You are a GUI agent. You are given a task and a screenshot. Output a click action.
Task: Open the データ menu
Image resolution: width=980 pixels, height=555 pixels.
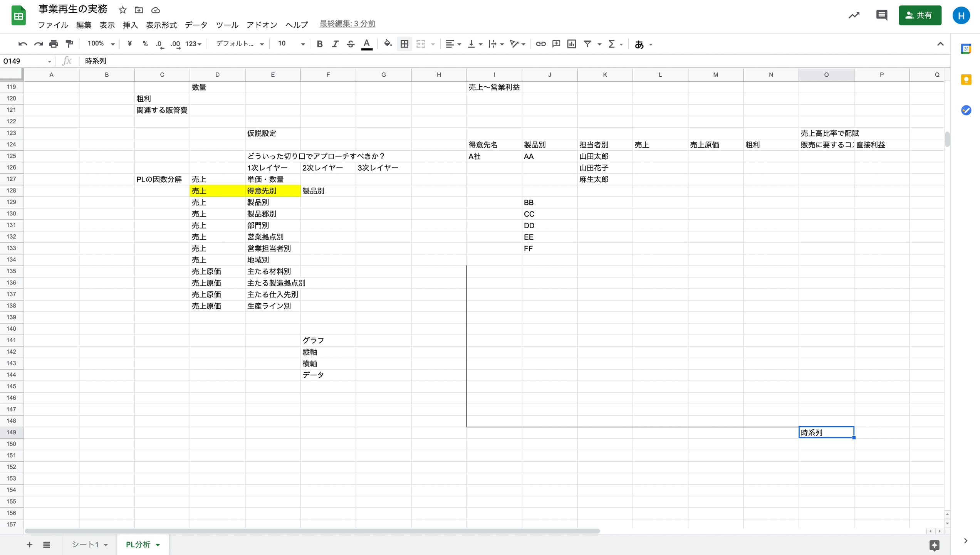(196, 25)
